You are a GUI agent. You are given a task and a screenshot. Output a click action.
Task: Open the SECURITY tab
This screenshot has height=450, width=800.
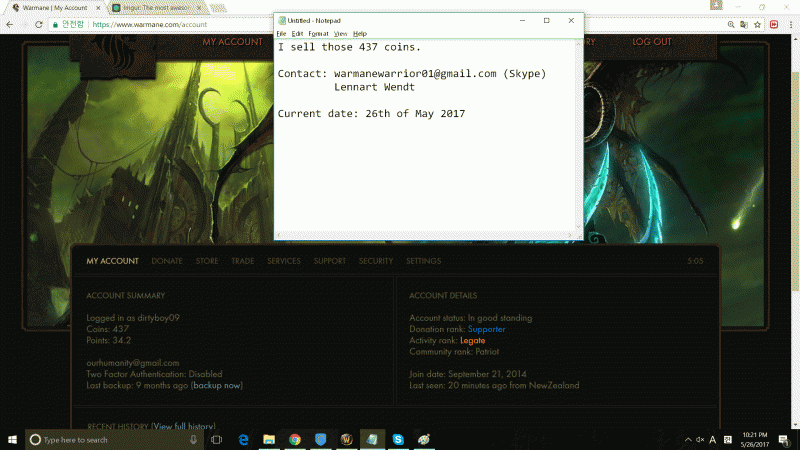click(376, 261)
